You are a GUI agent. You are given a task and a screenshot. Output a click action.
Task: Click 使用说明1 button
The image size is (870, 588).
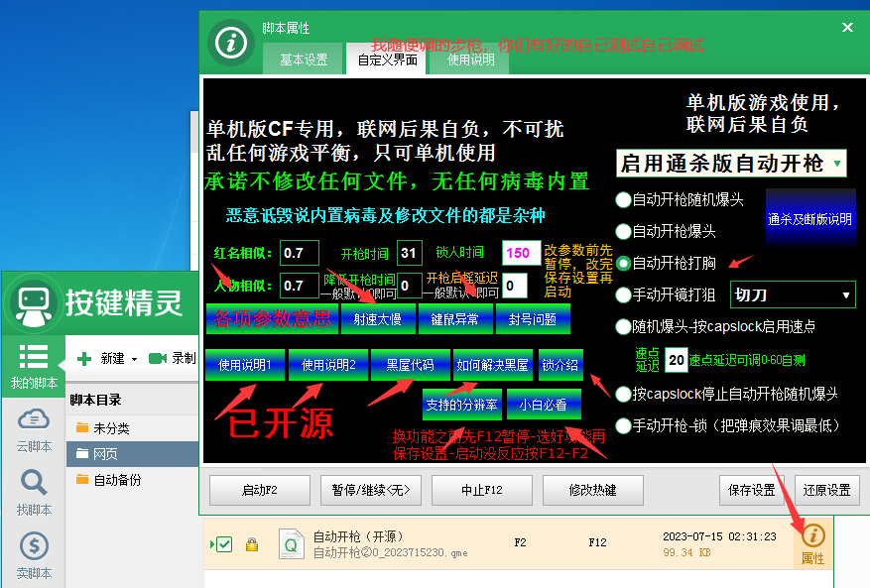click(245, 365)
